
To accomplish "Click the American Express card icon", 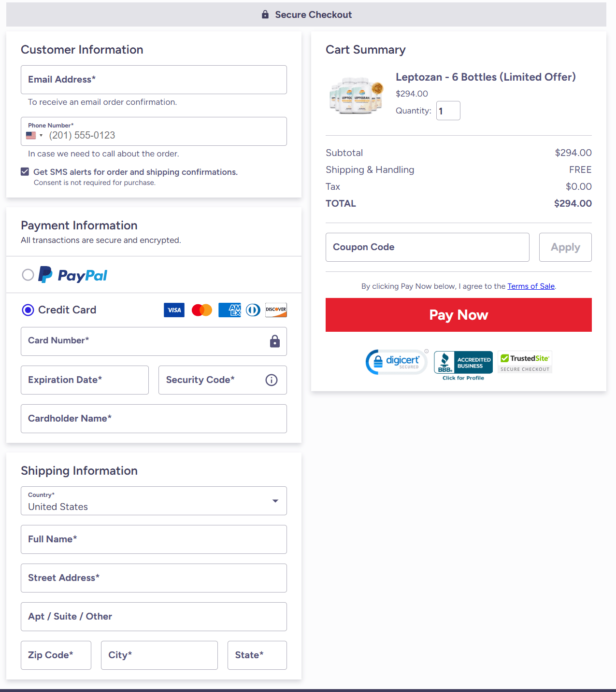I will point(229,310).
